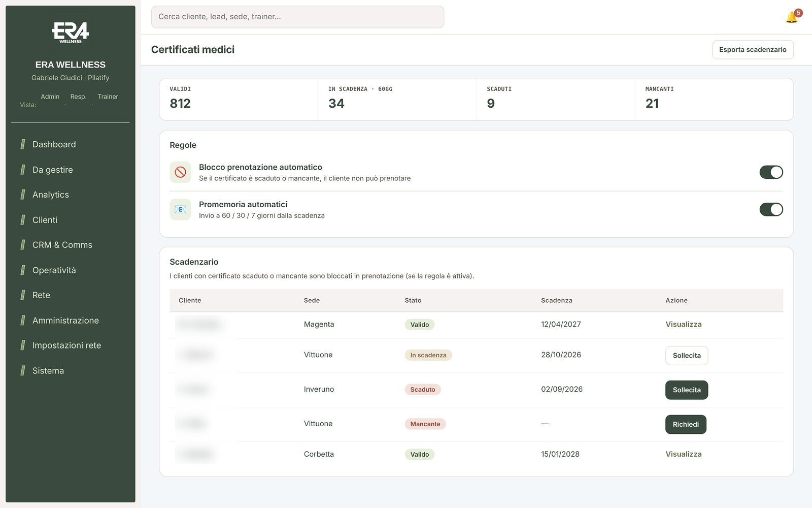Image resolution: width=812 pixels, height=508 pixels.
Task: Click the email icon beside Promemoria automatici
Action: tap(180, 209)
